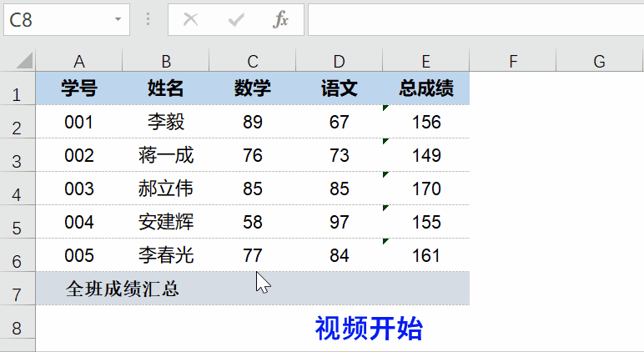Image resolution: width=644 pixels, height=352 pixels.
Task: Select column F header
Action: point(512,62)
